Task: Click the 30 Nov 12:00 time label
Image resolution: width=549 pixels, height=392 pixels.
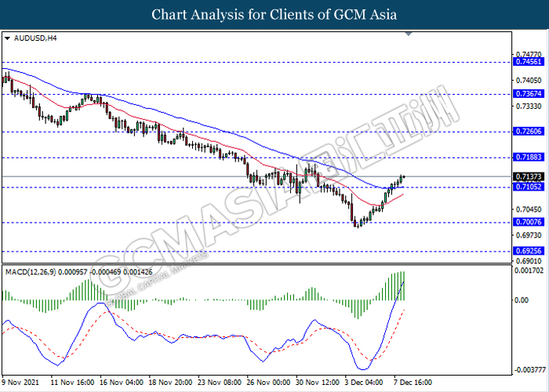Action: [318, 383]
